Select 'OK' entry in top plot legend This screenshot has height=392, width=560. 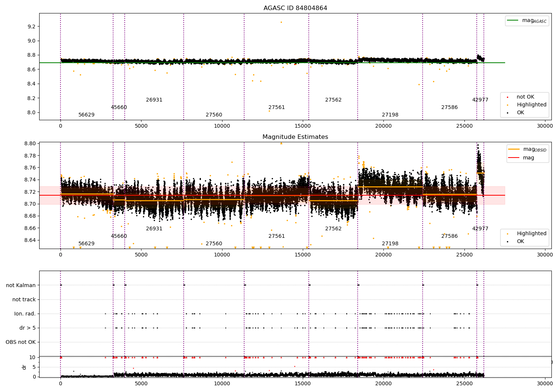click(x=520, y=113)
